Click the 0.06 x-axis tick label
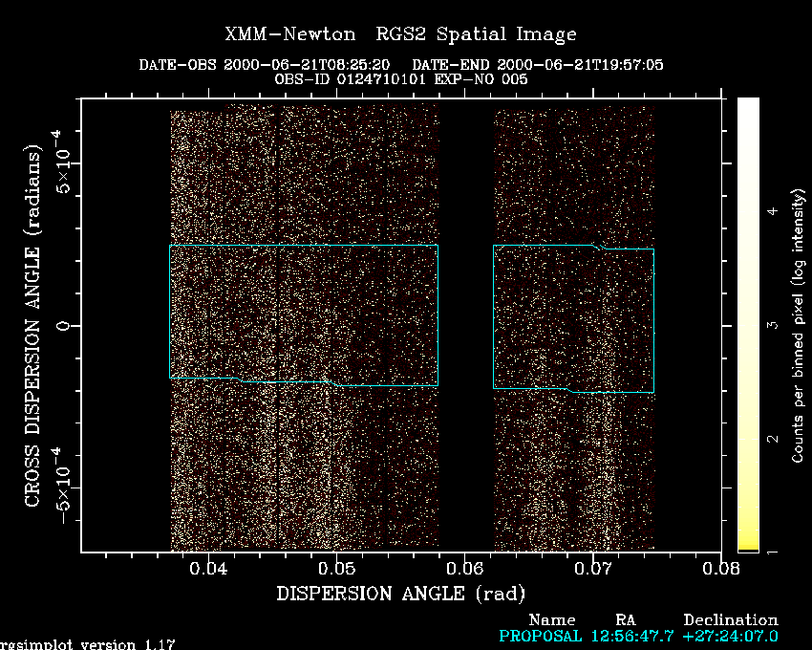Viewport: 812px width, 650px height. (464, 569)
